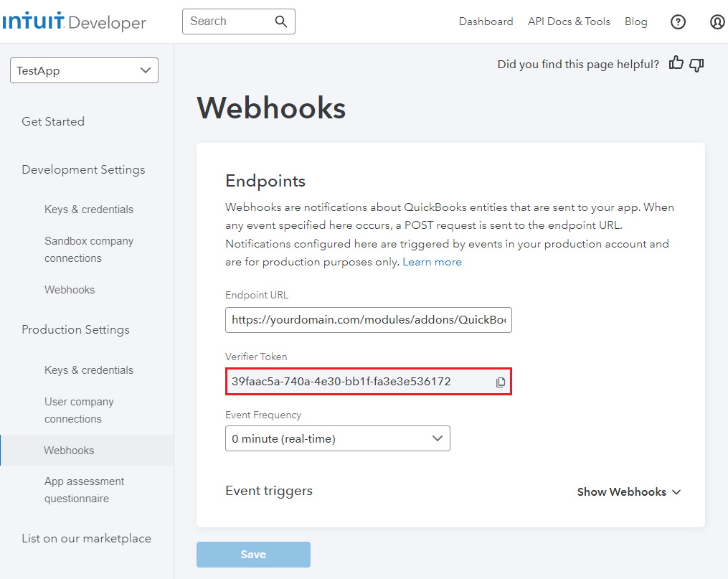Click the Save button

253,555
